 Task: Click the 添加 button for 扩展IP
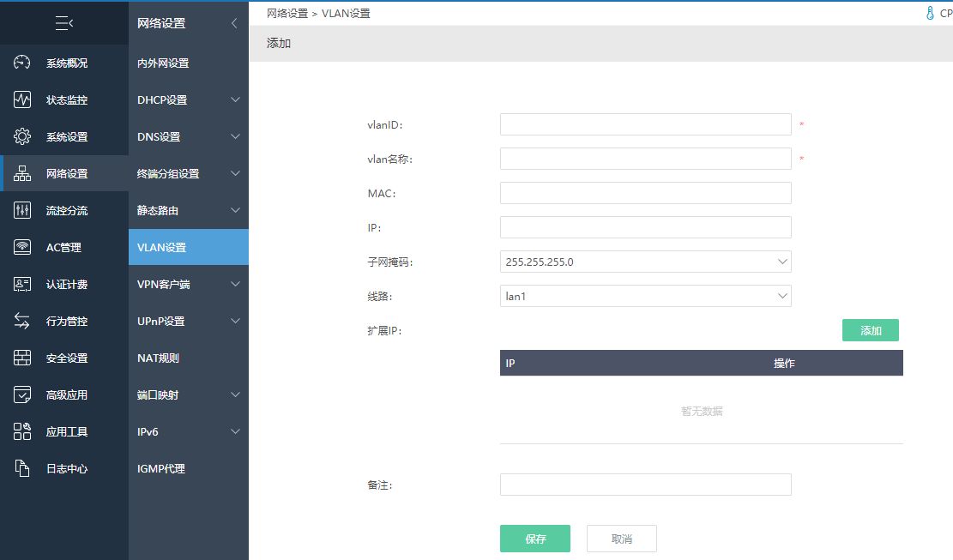pyautogui.click(x=870, y=330)
